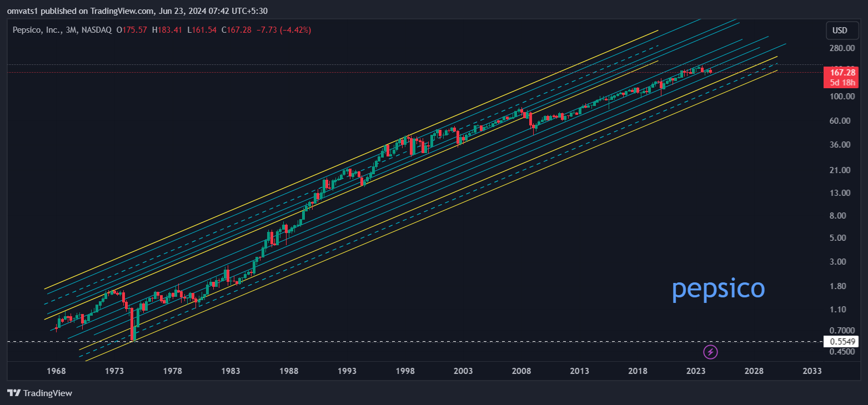Select the red current price label on axis

coord(841,77)
